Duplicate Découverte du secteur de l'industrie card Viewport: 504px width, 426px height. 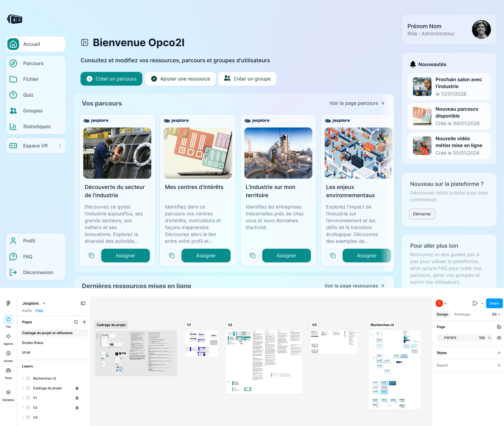click(x=91, y=256)
